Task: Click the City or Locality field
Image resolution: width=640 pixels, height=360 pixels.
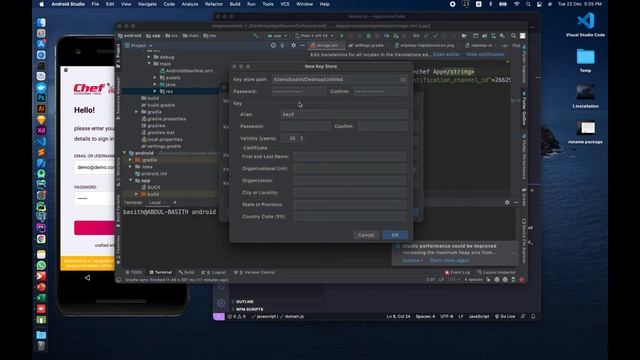Action: click(349, 192)
